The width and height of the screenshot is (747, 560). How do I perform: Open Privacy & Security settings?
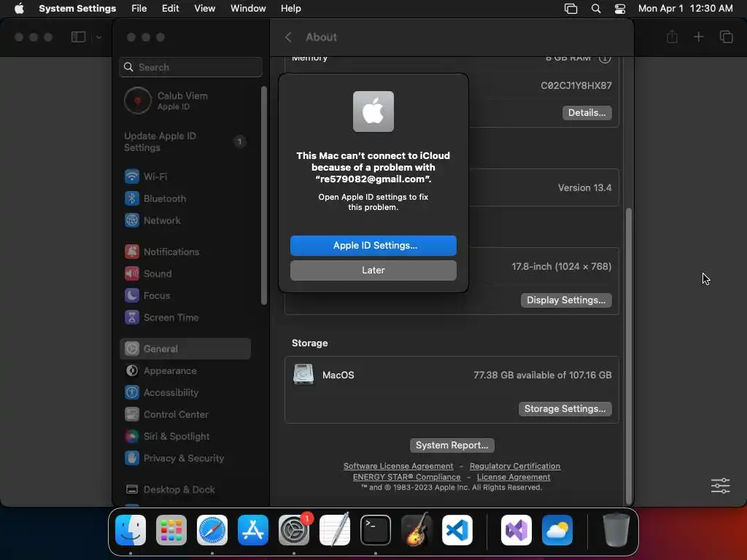pos(186,458)
